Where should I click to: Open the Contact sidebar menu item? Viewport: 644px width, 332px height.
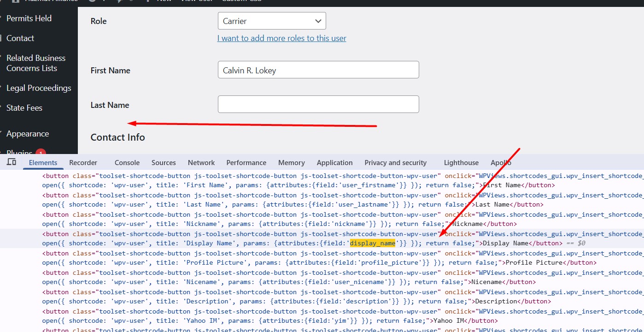pos(20,38)
